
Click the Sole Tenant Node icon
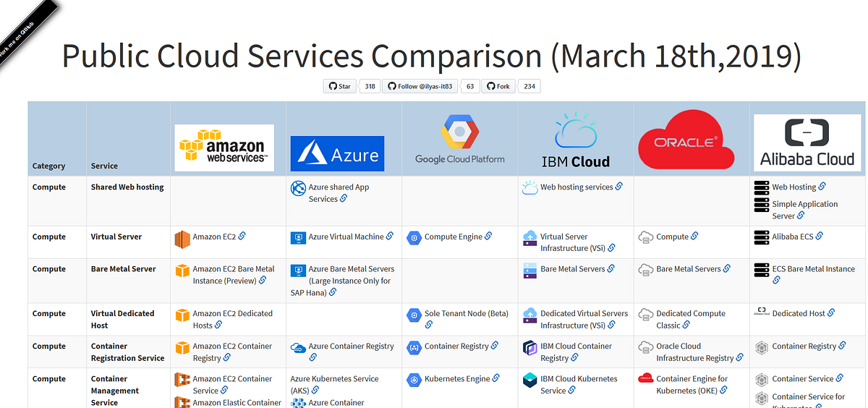click(x=414, y=315)
